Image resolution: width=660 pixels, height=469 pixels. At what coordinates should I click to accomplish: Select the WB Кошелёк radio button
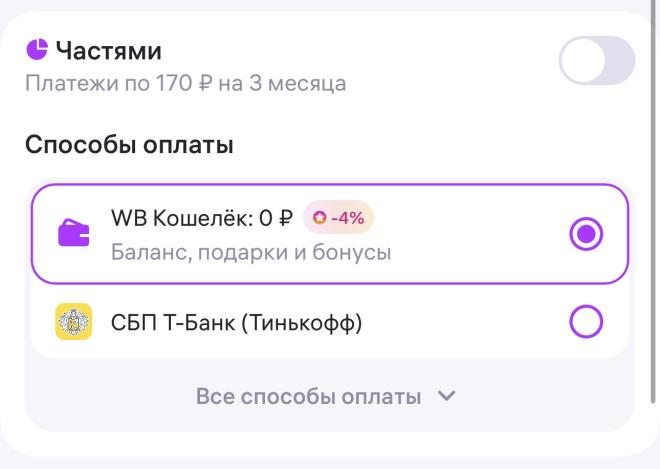(586, 234)
